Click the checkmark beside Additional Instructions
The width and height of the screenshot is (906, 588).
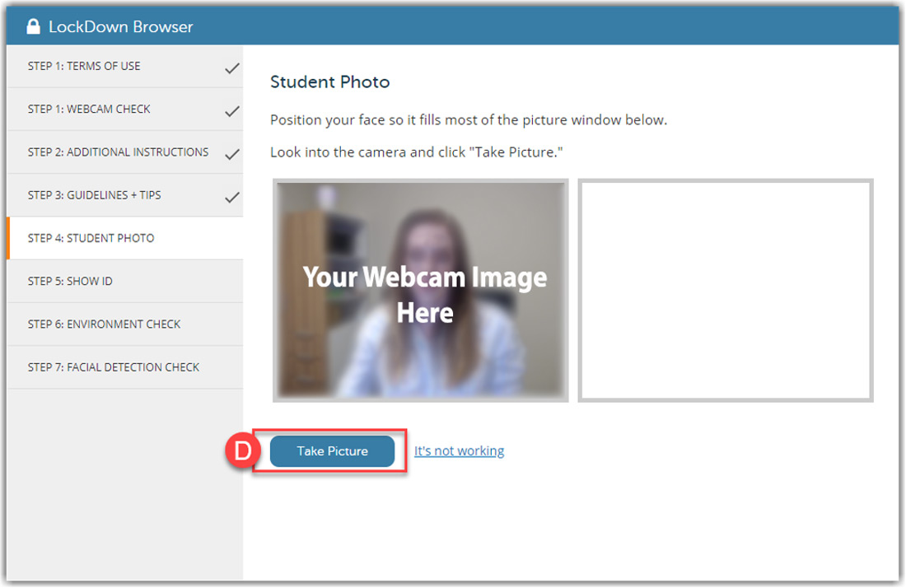[232, 154]
